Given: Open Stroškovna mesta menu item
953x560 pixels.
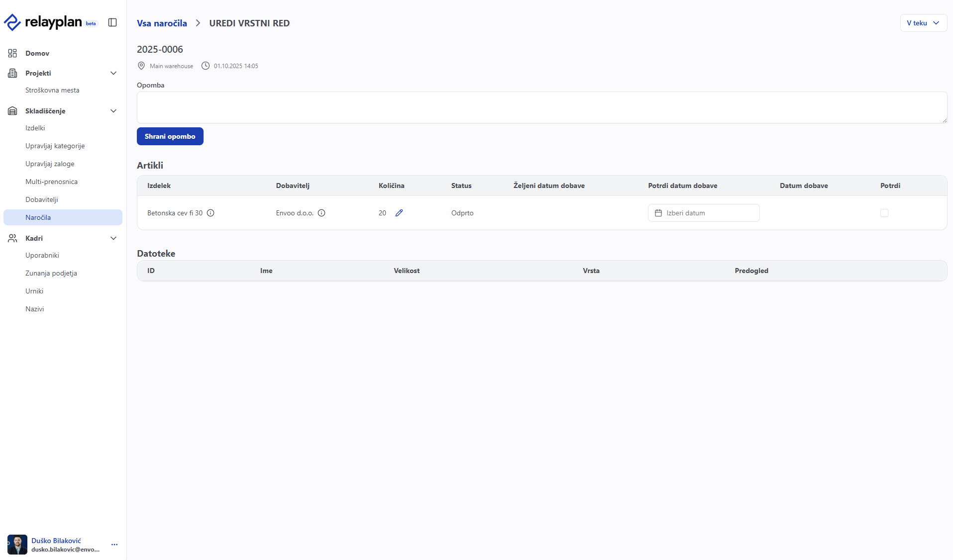Looking at the screenshot, I should tap(52, 90).
